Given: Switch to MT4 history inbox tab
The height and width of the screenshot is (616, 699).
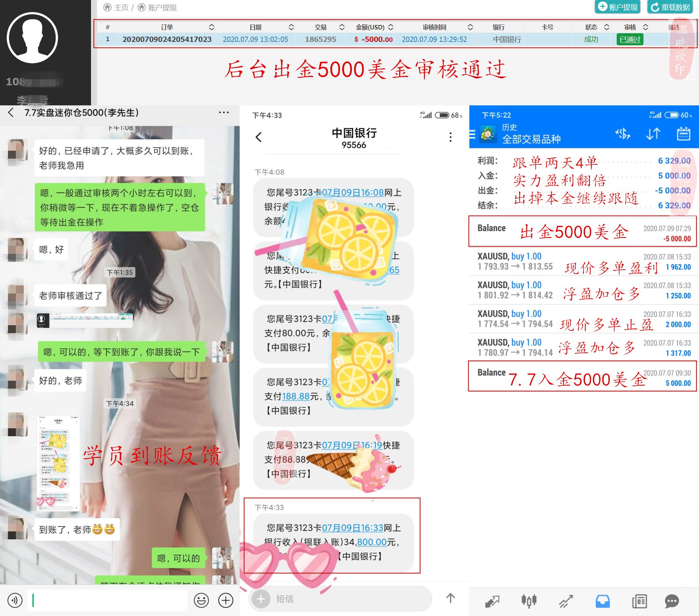Looking at the screenshot, I should [x=603, y=601].
